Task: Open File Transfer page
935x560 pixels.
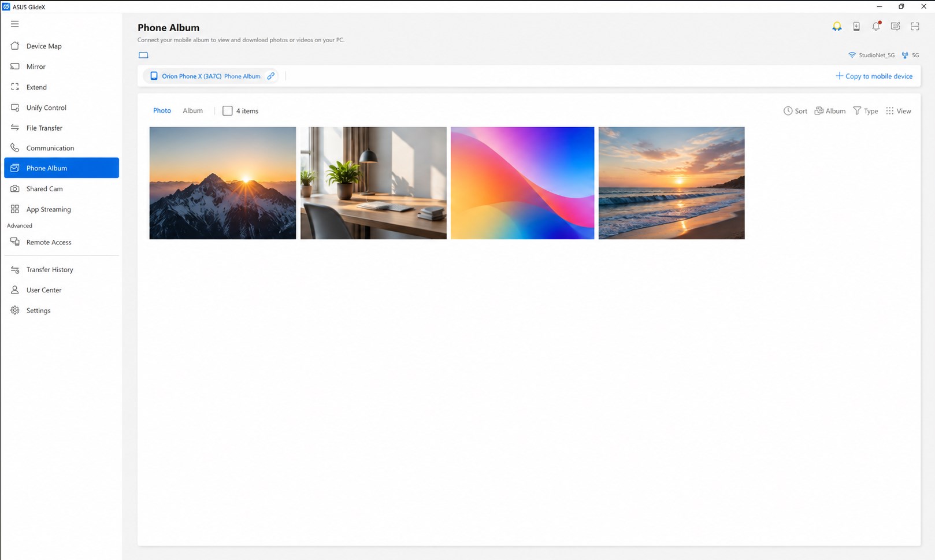Action: point(61,128)
